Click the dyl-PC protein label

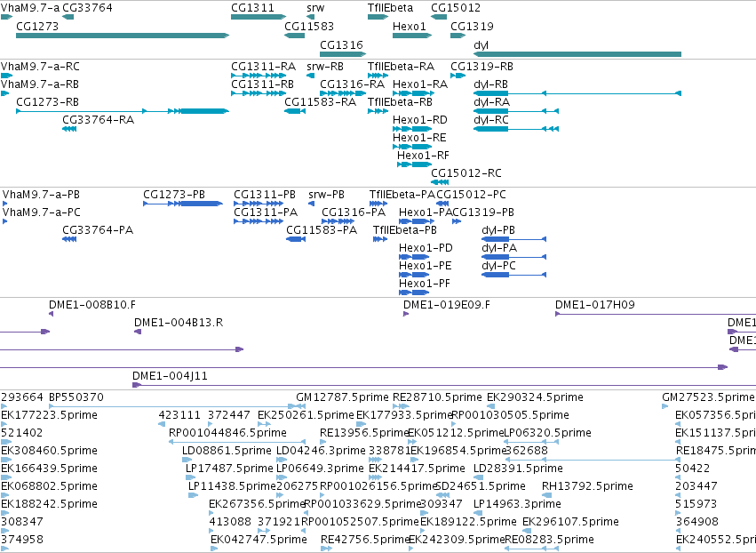(498, 267)
